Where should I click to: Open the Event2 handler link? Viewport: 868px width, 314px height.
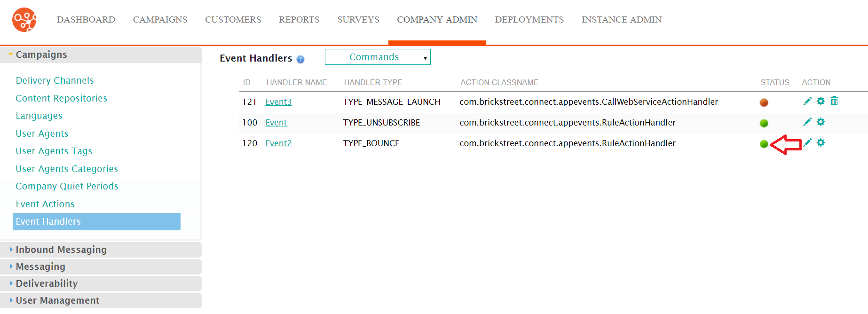[278, 143]
